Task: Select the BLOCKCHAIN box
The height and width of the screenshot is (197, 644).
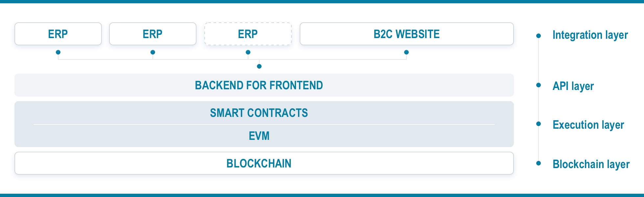Action: pos(264,163)
